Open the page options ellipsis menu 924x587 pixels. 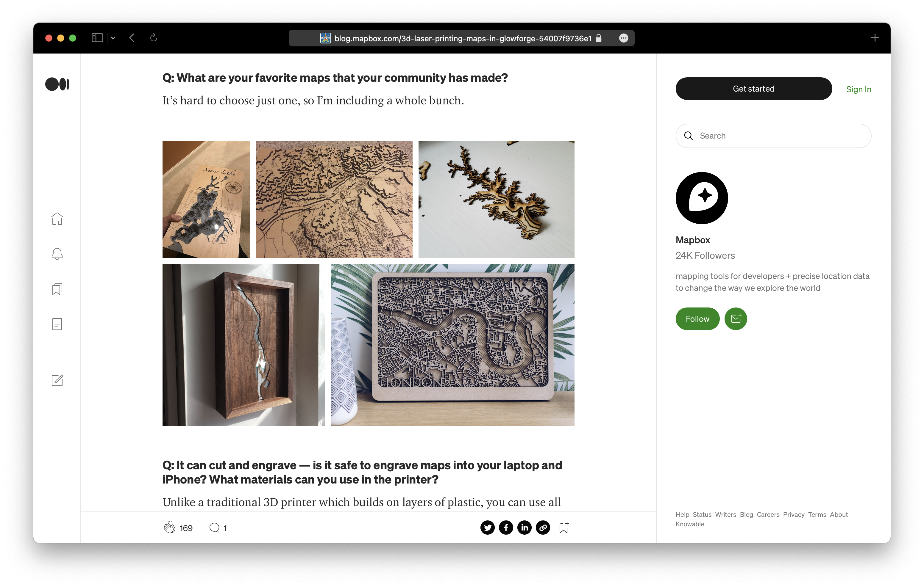point(624,38)
